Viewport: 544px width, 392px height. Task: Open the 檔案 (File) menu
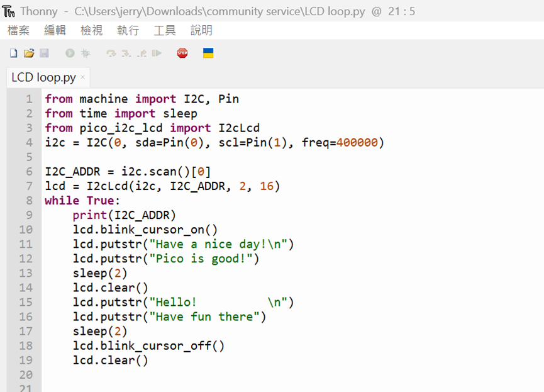(x=18, y=31)
